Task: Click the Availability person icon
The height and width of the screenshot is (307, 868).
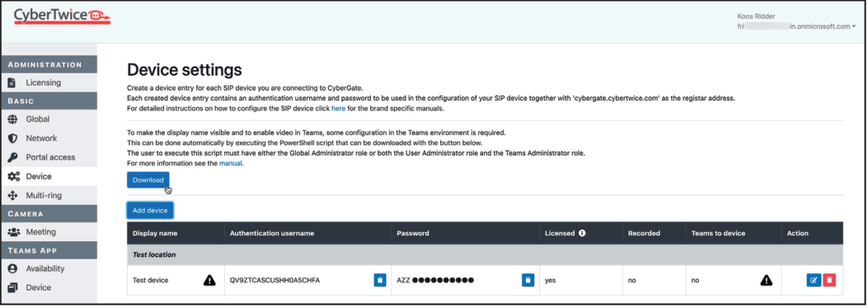Action: [12, 269]
